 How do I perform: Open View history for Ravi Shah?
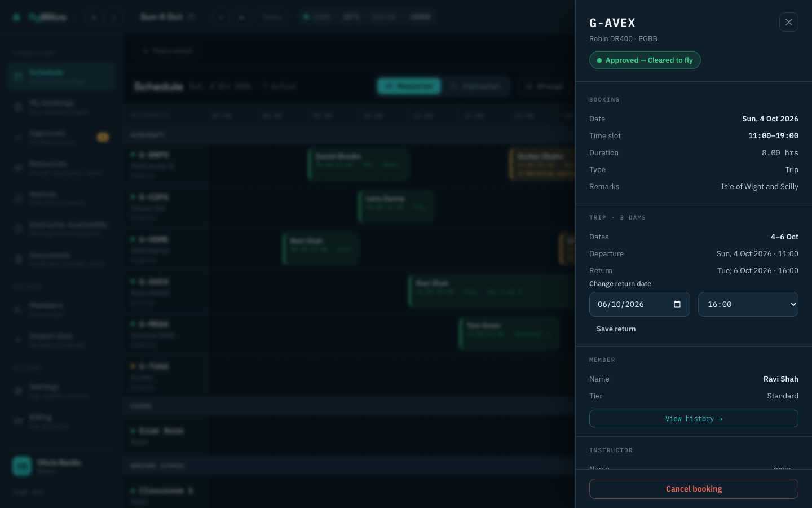pos(694,419)
